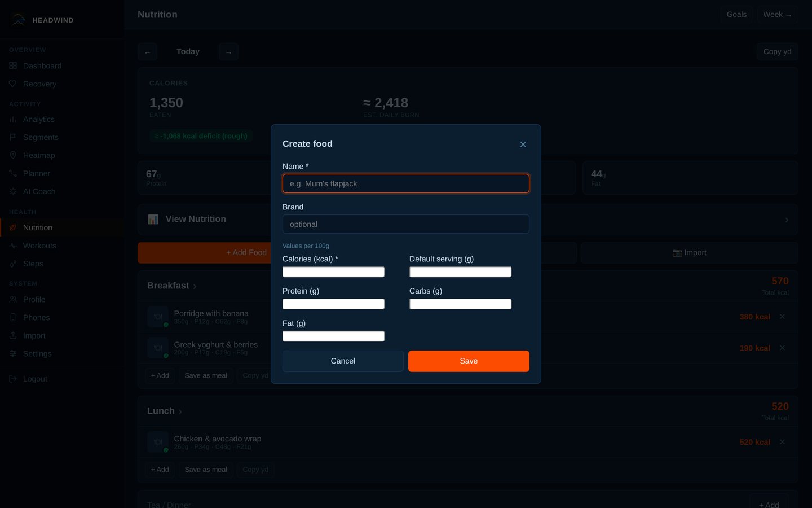Expand the Lunch section chevron
Viewport: 812px width, 508px height.
point(180,412)
